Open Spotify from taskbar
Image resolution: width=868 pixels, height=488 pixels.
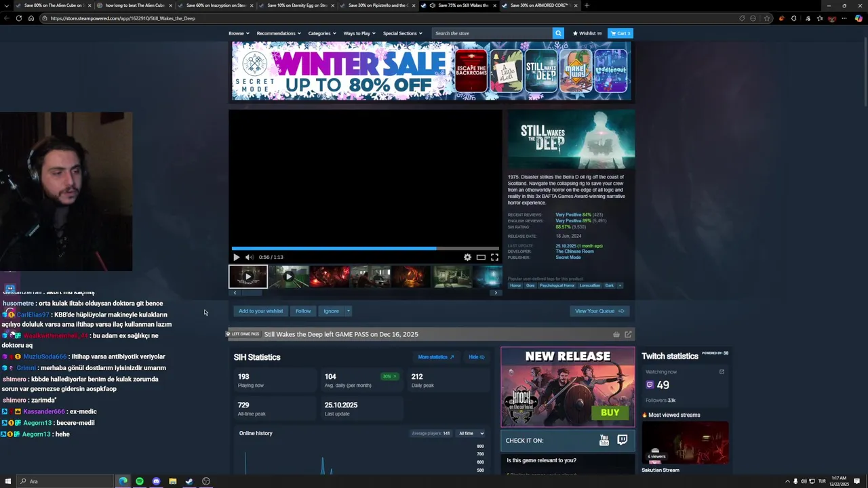(140, 481)
